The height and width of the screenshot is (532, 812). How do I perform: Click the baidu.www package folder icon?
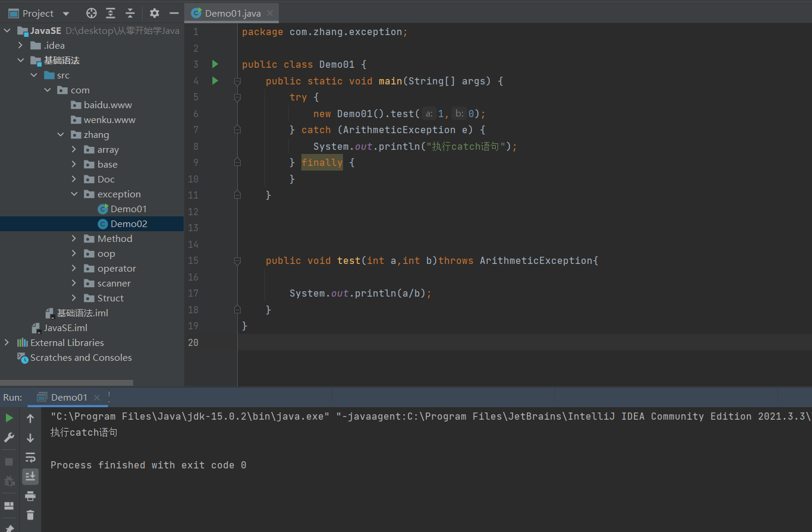point(75,105)
